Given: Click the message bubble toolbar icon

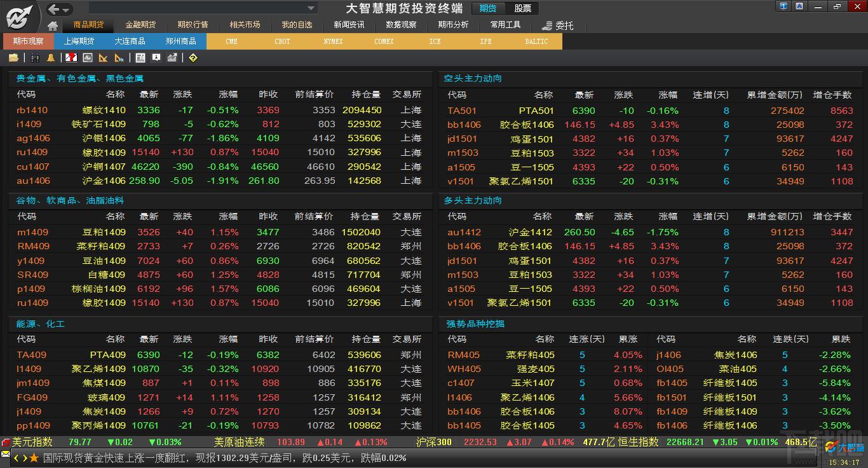Looking at the screenshot, I should click(x=156, y=58).
